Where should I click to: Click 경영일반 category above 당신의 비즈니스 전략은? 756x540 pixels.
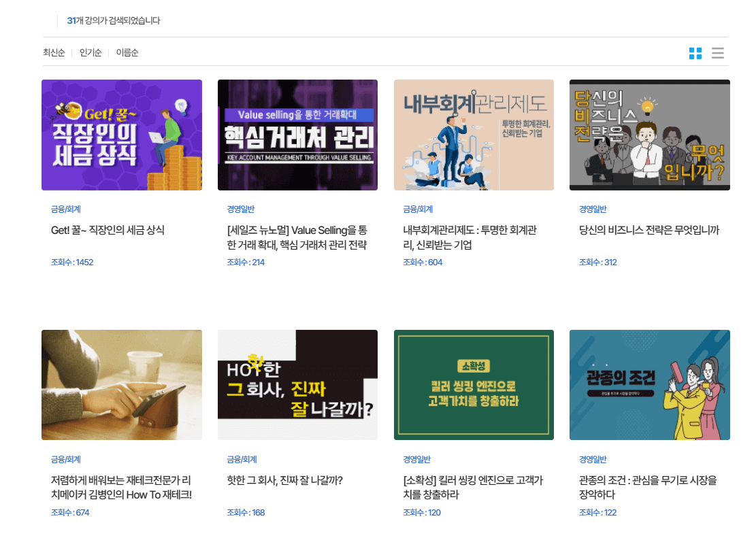point(593,209)
